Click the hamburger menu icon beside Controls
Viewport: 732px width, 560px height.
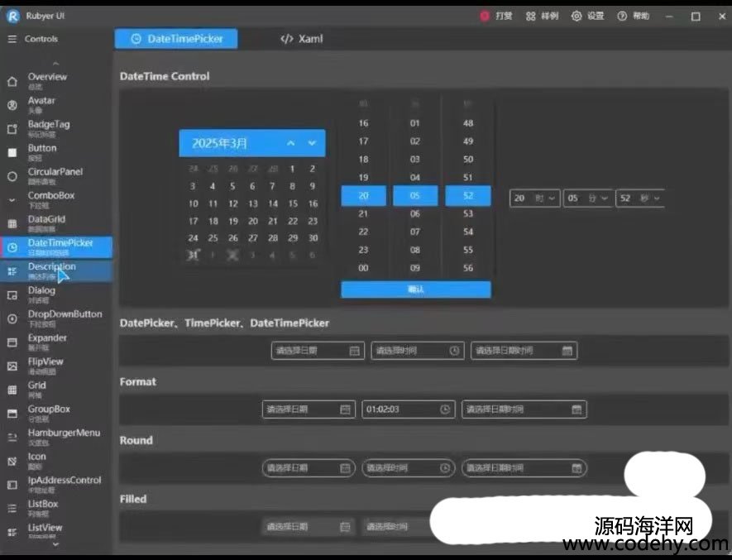(12, 39)
